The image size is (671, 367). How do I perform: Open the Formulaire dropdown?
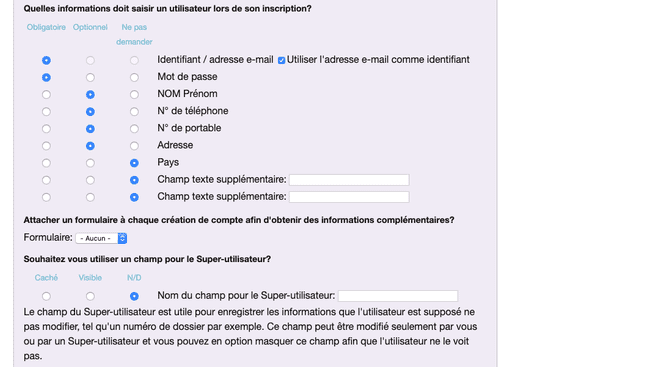[101, 238]
